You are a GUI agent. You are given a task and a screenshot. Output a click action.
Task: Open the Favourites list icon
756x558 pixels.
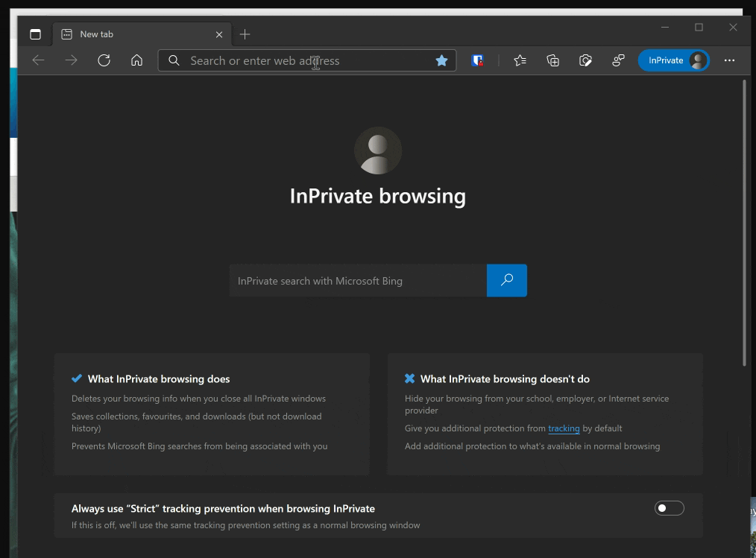520,60
